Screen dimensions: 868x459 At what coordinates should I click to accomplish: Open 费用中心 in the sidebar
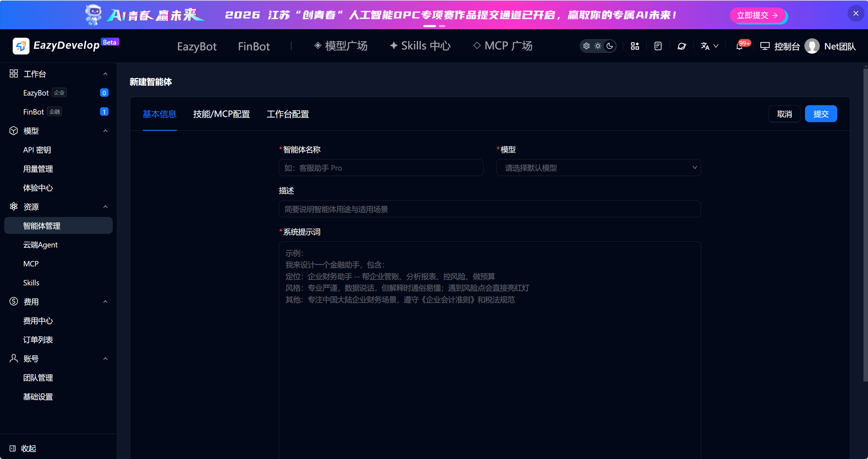58,320
